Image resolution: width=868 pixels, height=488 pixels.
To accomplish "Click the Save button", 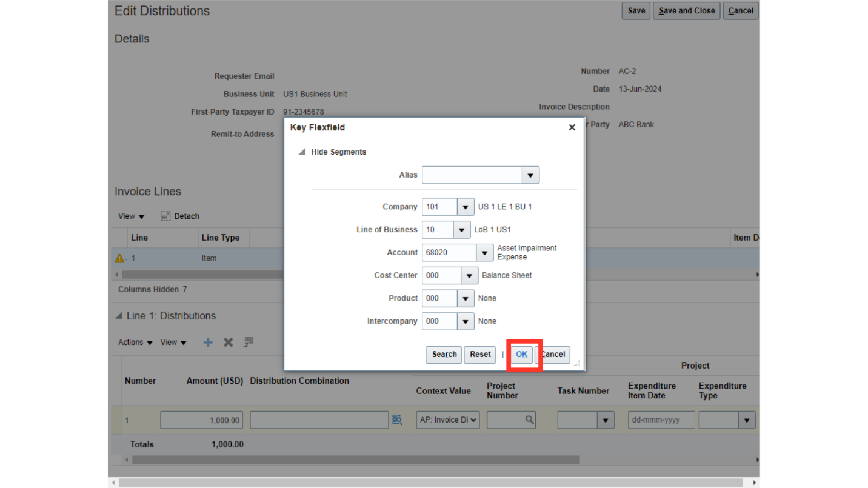I will tap(636, 10).
